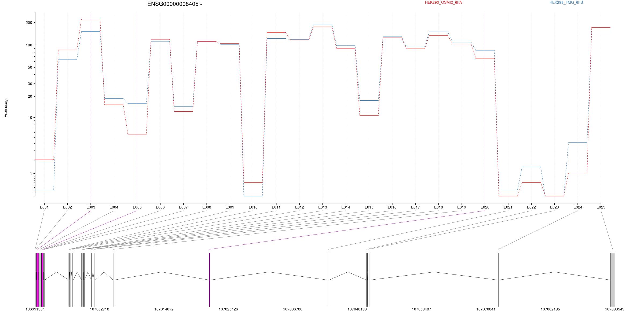Viewport: 644px width, 322px height.
Task: Click exon label E016
Action: coord(392,207)
